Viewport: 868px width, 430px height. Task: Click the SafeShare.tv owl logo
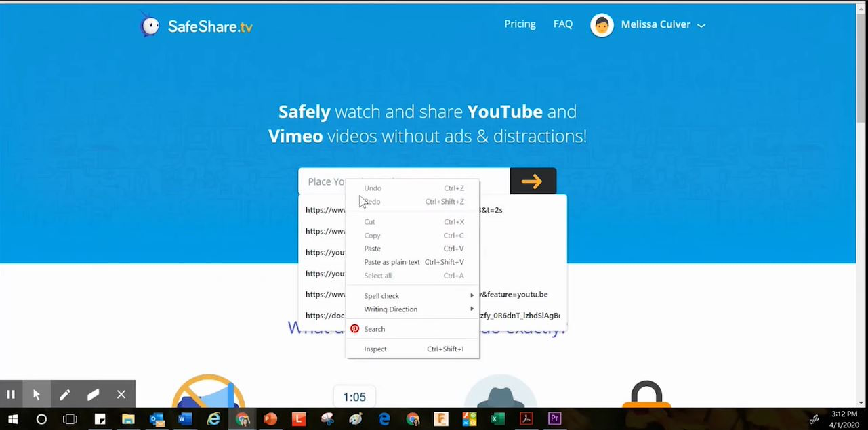click(151, 25)
